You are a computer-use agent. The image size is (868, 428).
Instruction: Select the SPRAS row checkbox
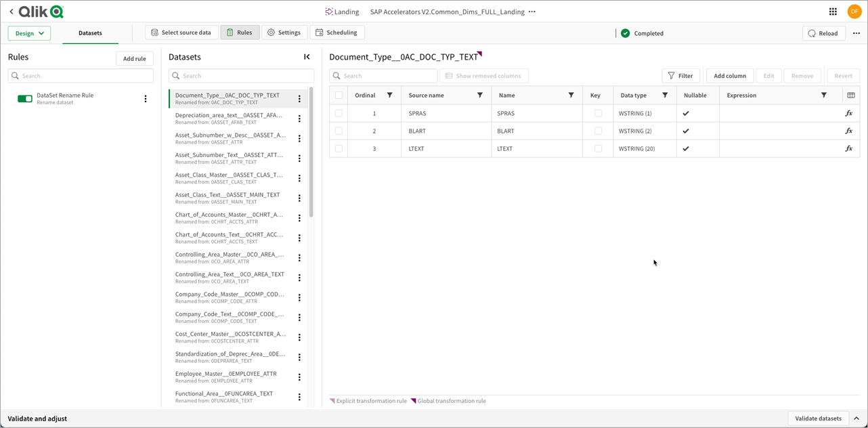pyautogui.click(x=339, y=113)
